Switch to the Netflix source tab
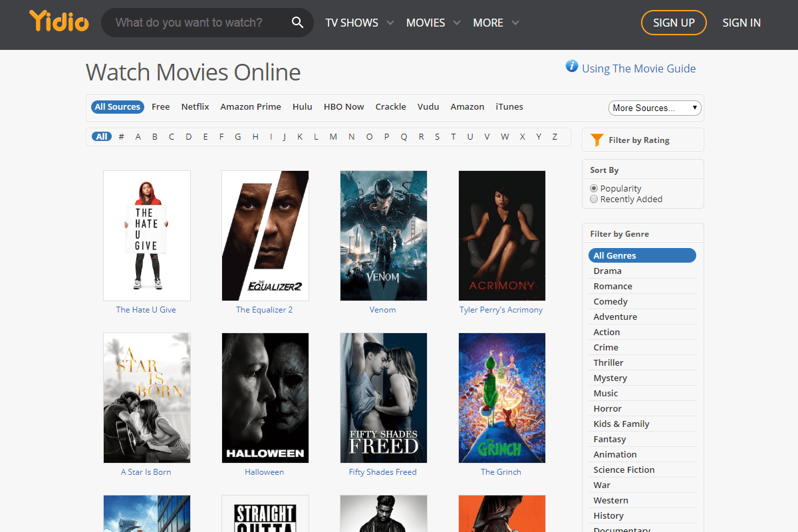 [x=195, y=107]
